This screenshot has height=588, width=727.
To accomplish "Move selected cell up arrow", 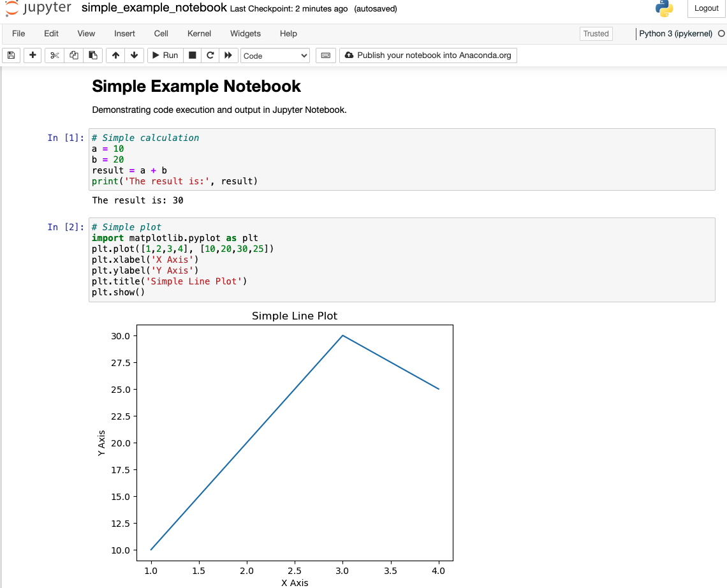I will pyautogui.click(x=115, y=55).
